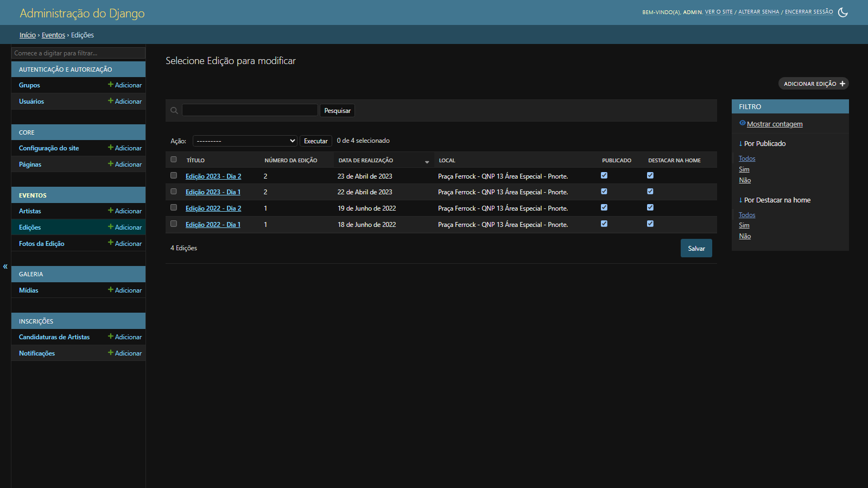The image size is (868, 488).
Task: Click the sort arrow on Data de Realização
Action: (427, 162)
